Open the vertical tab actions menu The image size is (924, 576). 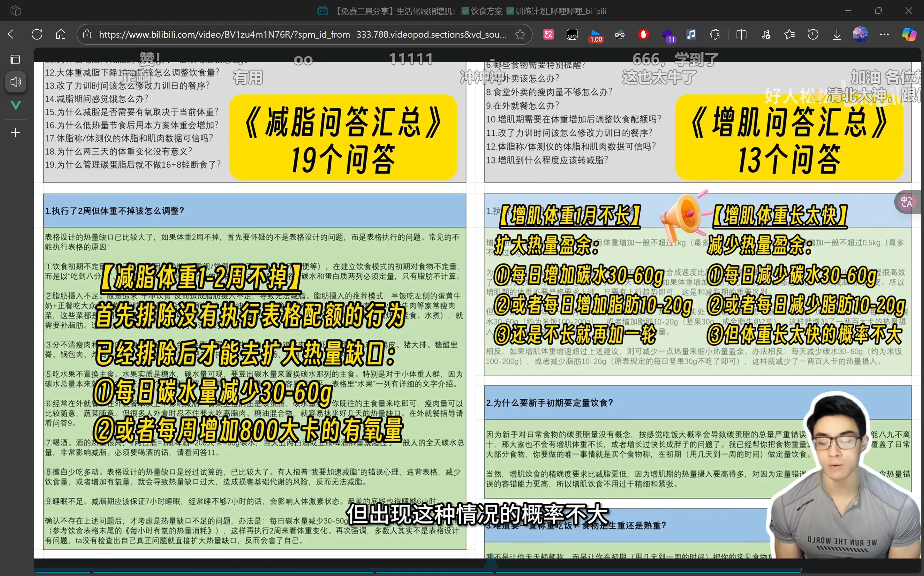coord(16,59)
